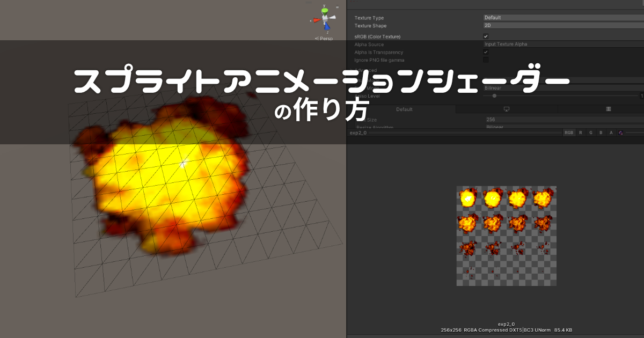Click the red X axis cone of the gizmo
The image size is (644, 338).
click(317, 20)
